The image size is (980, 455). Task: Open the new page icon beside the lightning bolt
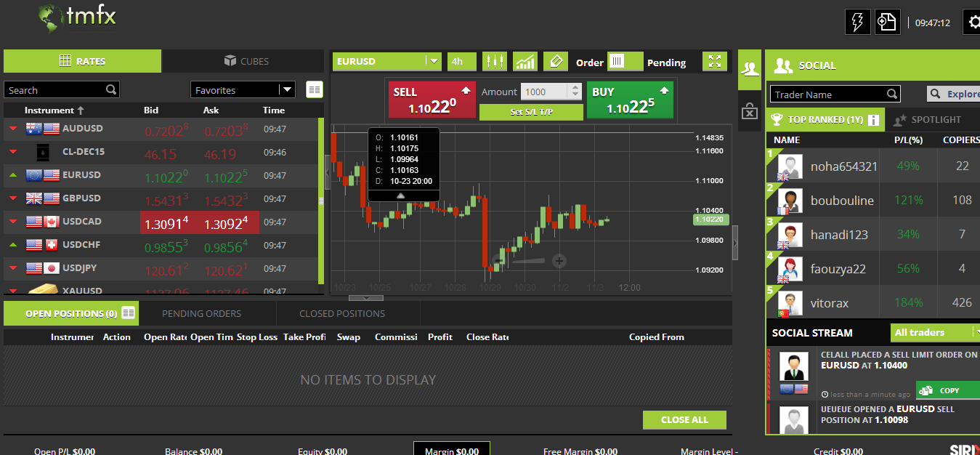pos(887,21)
